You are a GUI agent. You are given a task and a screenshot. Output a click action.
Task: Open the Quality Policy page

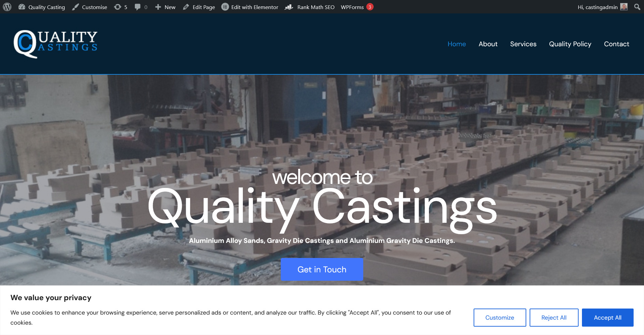(x=570, y=44)
